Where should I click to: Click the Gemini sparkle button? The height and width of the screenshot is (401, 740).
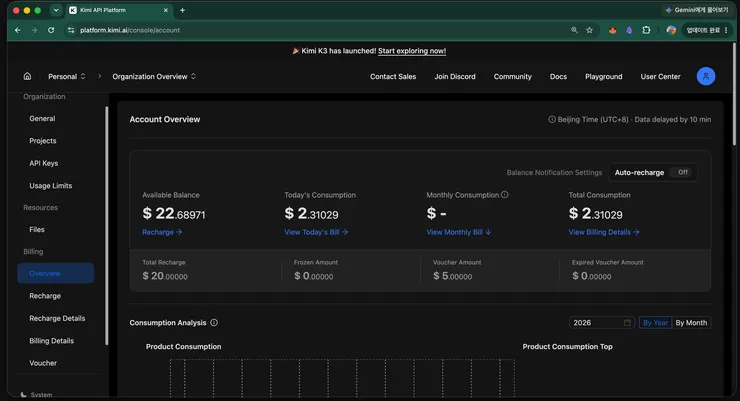tap(697, 10)
